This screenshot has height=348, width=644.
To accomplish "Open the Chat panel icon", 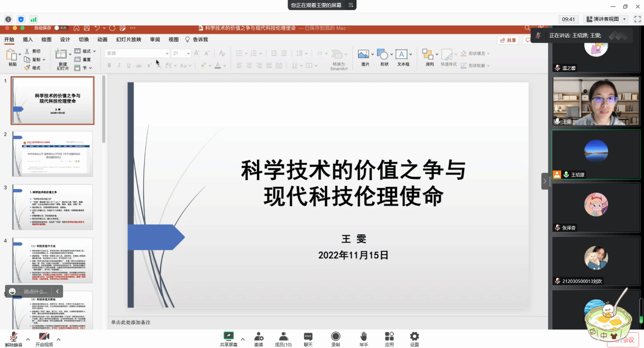I will [308, 336].
